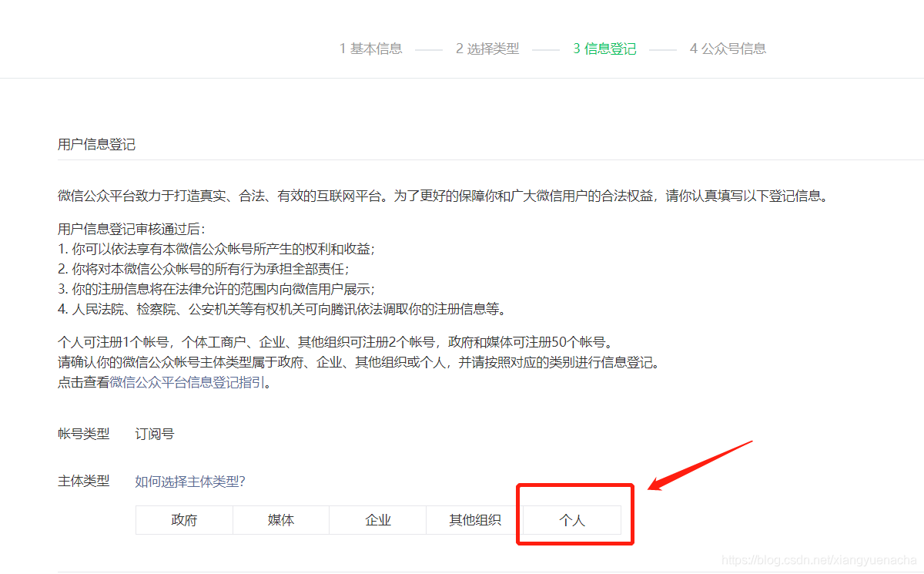This screenshot has width=924, height=574.
Task: Click the 请确认你的微信公众帐号主体类型 sentence
Action: 359,362
